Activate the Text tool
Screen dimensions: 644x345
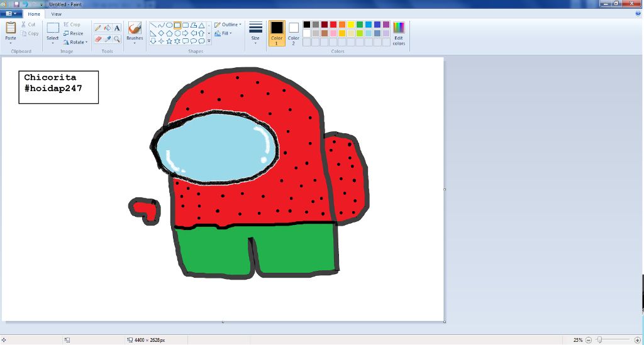[x=117, y=28]
